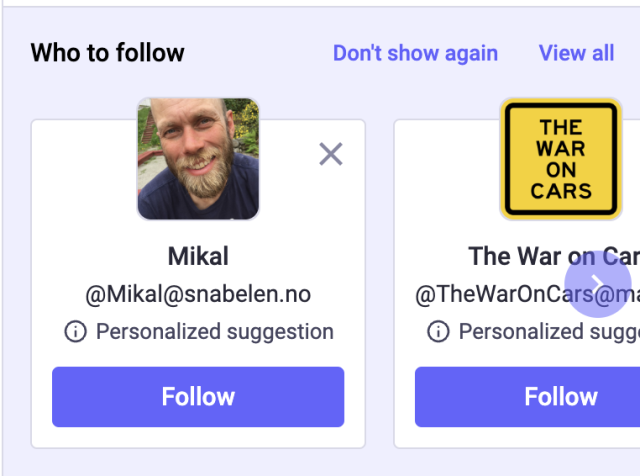
Task: Open The War on Cars avatar
Action: coord(560,158)
